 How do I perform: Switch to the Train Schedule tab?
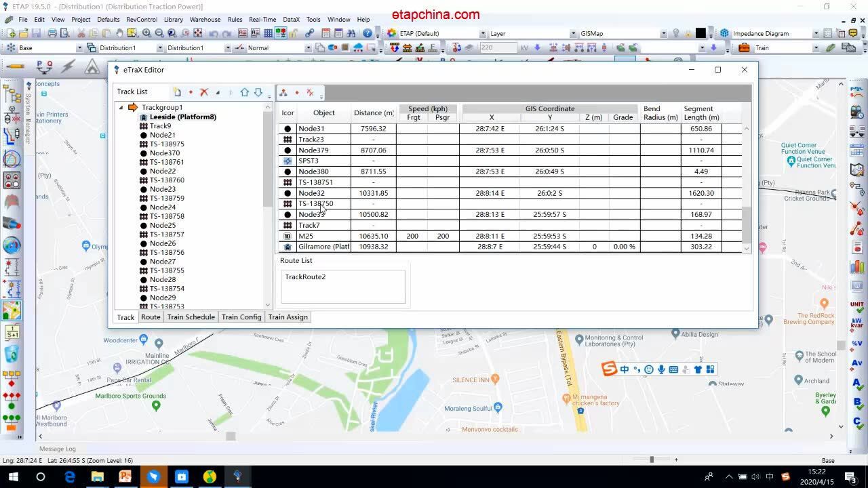pyautogui.click(x=191, y=317)
